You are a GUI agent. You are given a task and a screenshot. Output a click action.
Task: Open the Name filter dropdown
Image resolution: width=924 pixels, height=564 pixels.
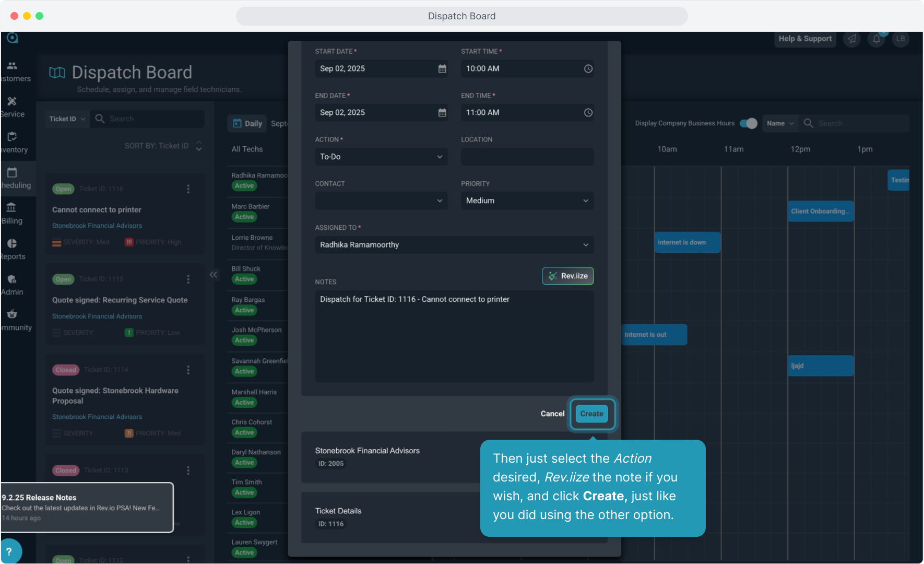point(780,123)
